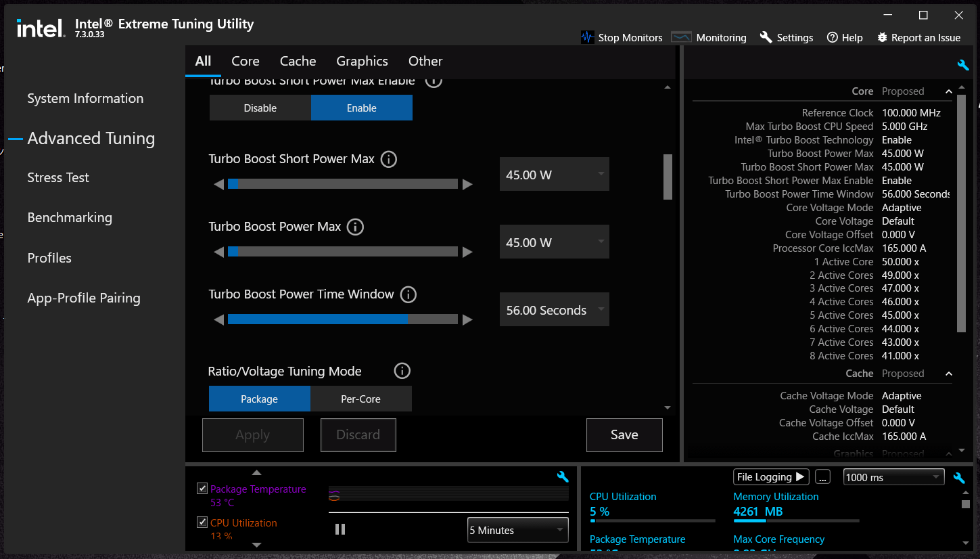
Task: Decrease Turbo Boost Power Time Window with left arrow
Action: click(218, 319)
